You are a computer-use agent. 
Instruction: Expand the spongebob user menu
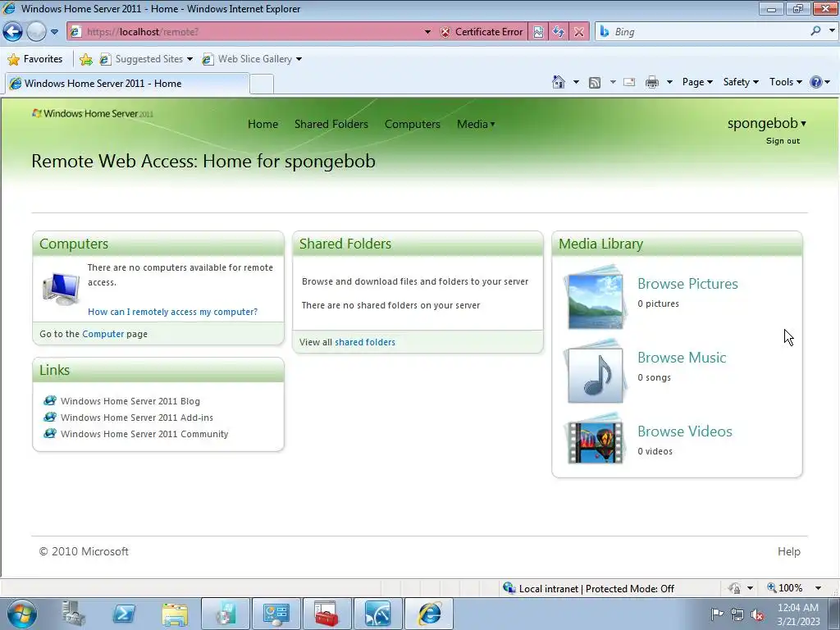click(x=767, y=123)
